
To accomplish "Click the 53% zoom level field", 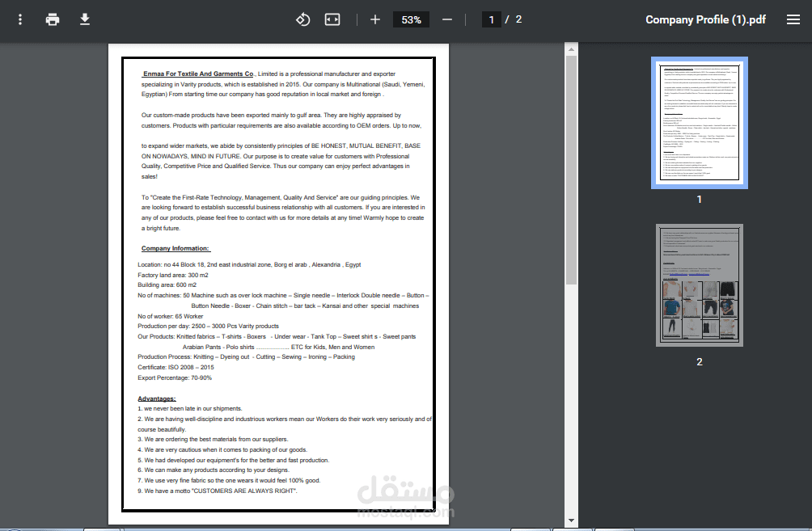I will 411,19.
